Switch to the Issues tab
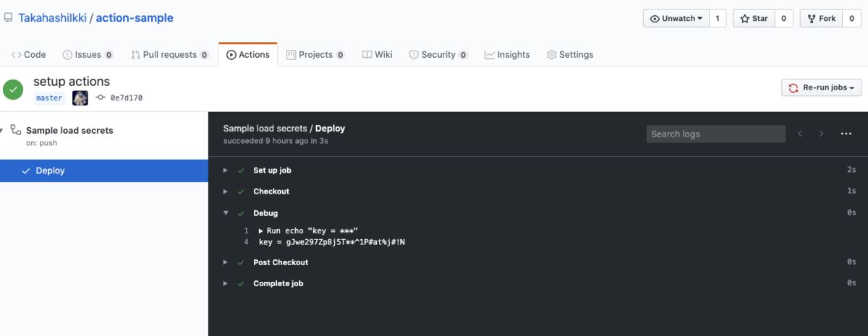The width and height of the screenshot is (868, 336). click(x=88, y=54)
